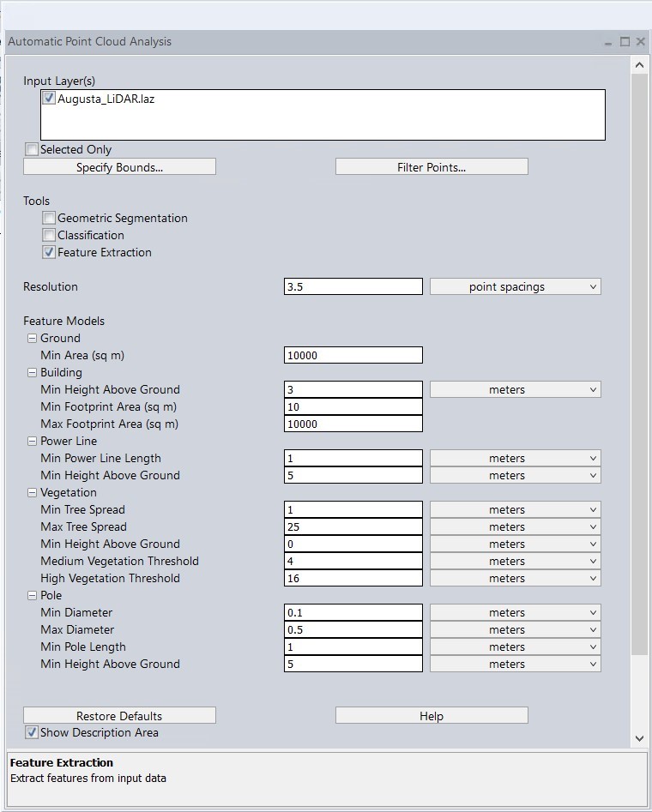
Task: Turn on the Classification tool checkbox
Action: (x=49, y=236)
